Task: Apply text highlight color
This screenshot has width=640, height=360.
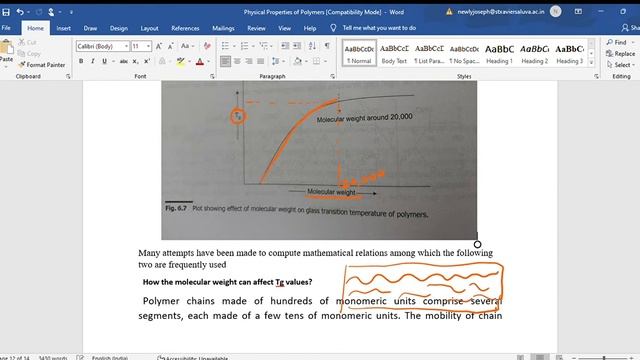Action: (180, 61)
